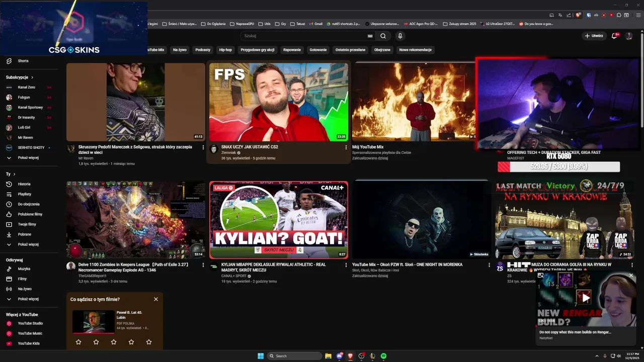This screenshot has width=644, height=362.
Task: Select the Gotowanie filter chip
Action: 318,50
